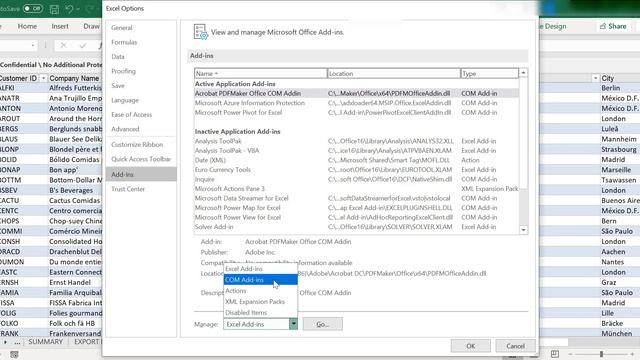Sort add-ins by Name column header
Viewport: 640px width, 360px height.
260,73
